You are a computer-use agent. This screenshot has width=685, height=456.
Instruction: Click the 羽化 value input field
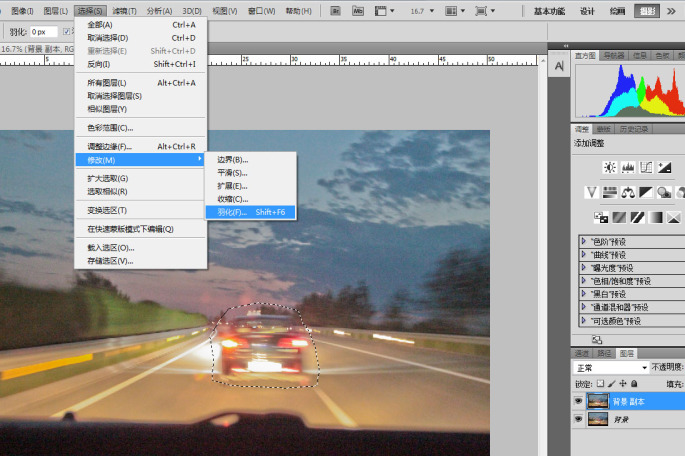[43, 31]
